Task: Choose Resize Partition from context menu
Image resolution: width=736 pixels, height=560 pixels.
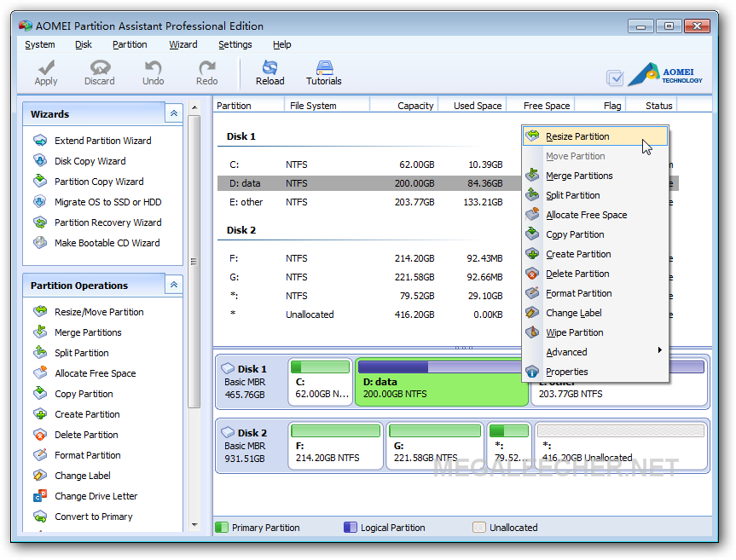Action: coord(594,136)
